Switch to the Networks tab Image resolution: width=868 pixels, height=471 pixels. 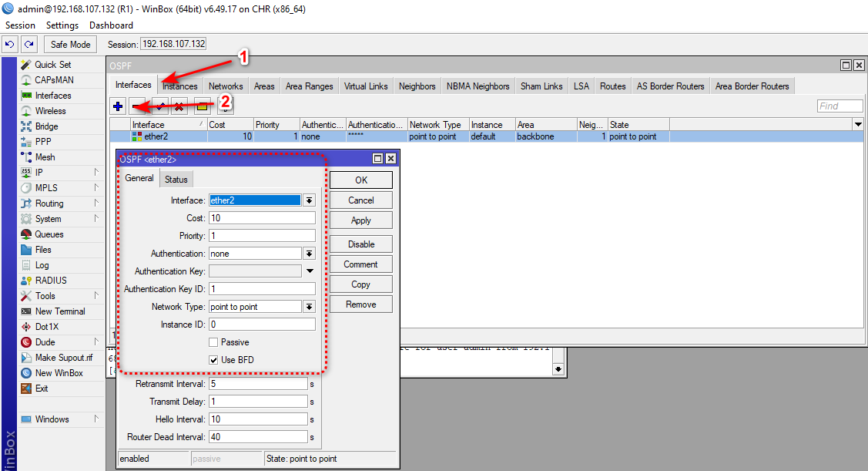tap(226, 86)
